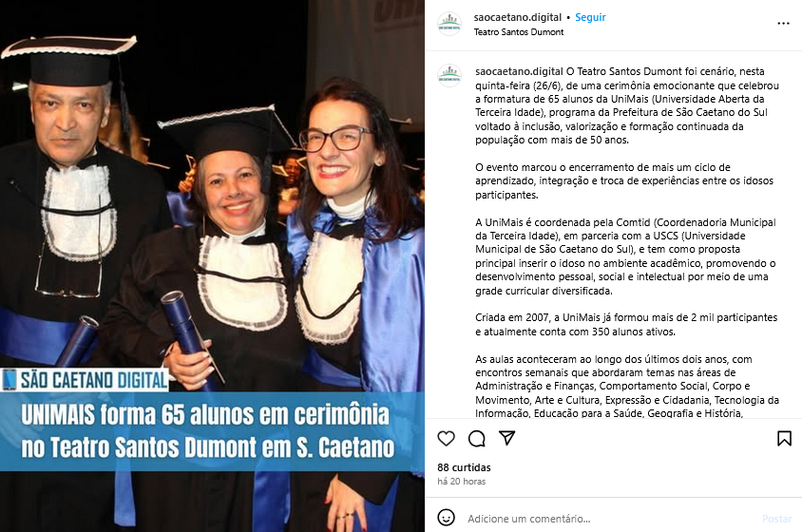Save post with the bookmark icon
Viewport: 802px width, 532px height.
[x=784, y=438]
